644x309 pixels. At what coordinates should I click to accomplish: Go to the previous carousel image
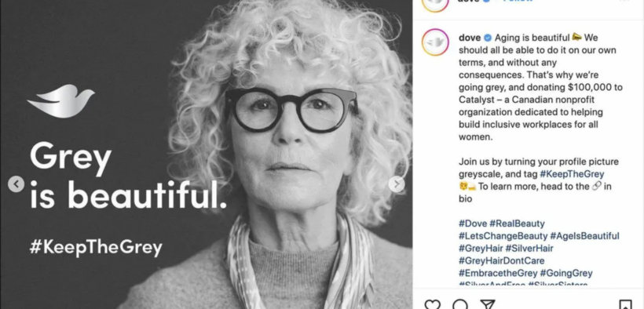point(16,184)
